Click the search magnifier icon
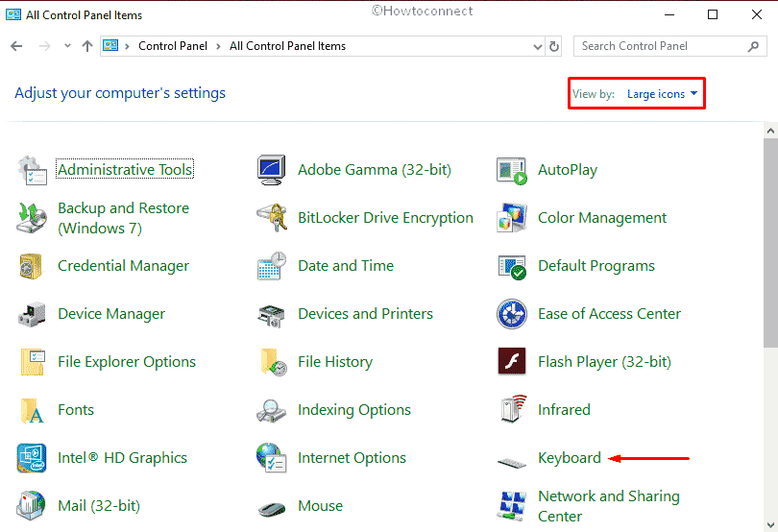Screen dimensions: 778x532 tap(753, 46)
